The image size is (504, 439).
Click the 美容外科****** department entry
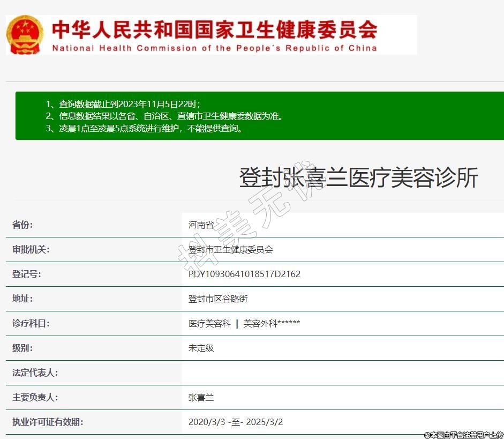[x=272, y=324]
